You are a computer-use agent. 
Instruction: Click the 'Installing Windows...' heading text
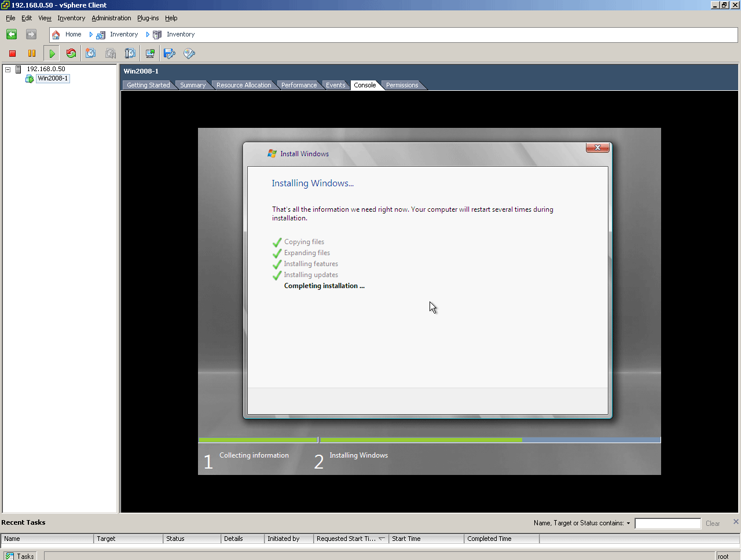313,183
